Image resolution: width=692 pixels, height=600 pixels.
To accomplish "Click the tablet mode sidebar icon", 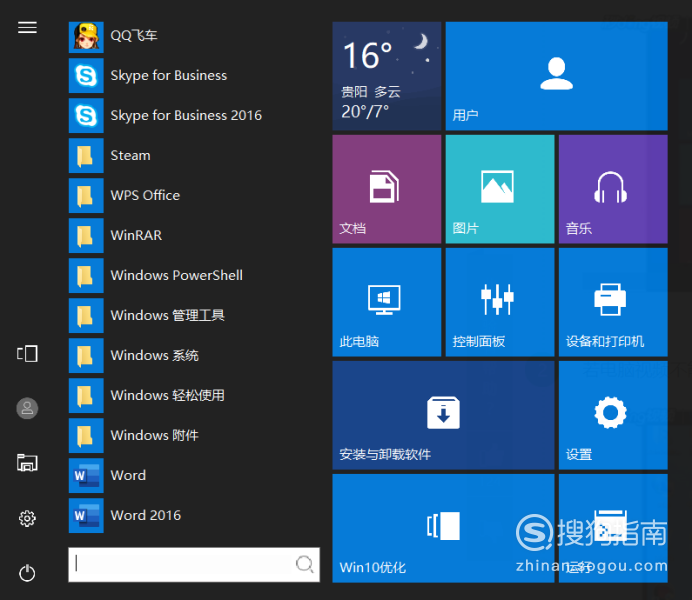I will pos(27,353).
